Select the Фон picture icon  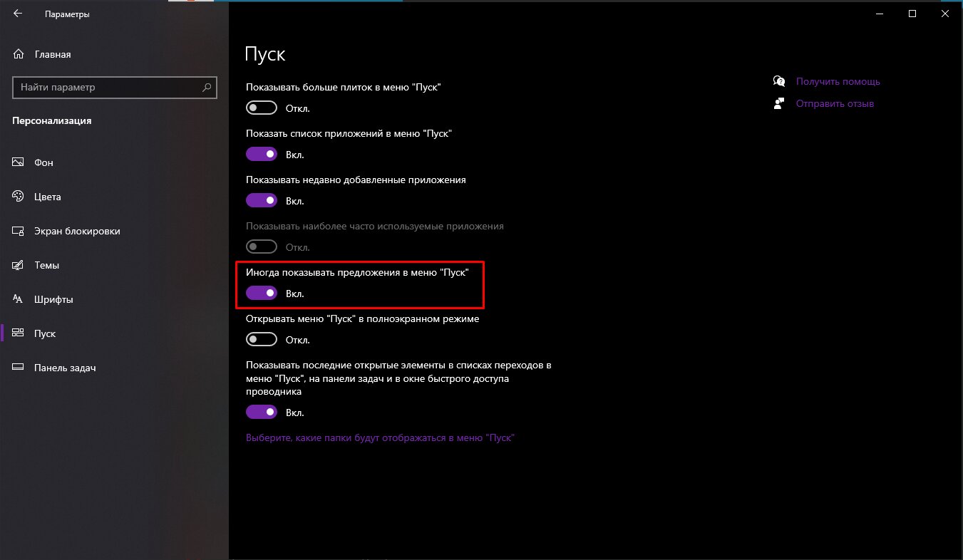(19, 162)
